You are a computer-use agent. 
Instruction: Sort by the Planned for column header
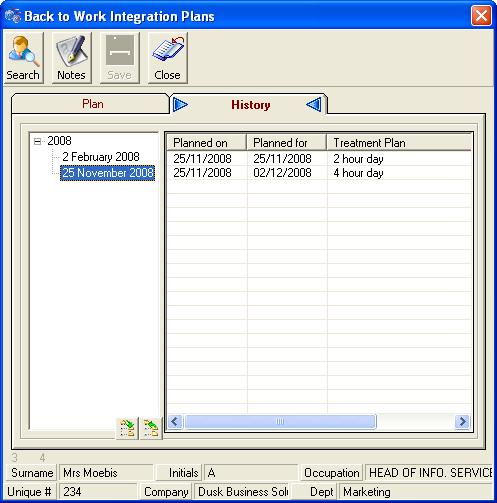286,143
